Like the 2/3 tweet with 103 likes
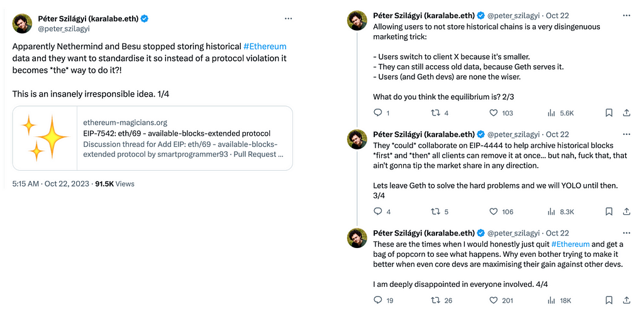This screenshot has width=644, height=319. point(494,113)
